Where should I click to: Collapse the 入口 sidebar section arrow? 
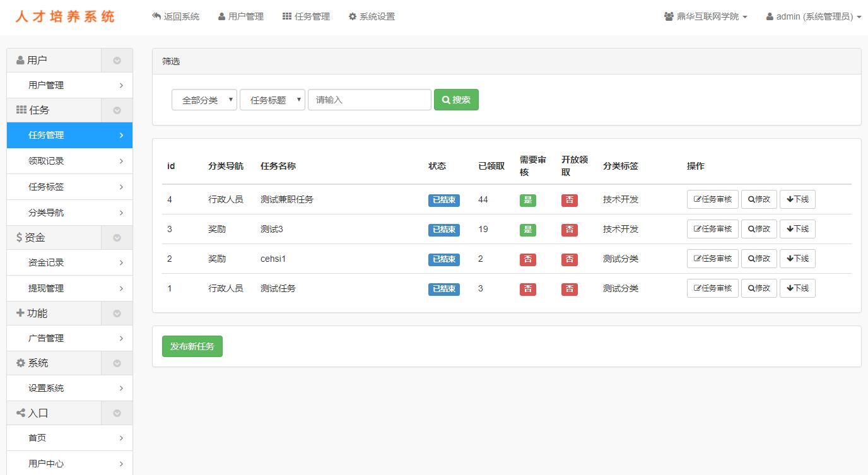(x=117, y=413)
